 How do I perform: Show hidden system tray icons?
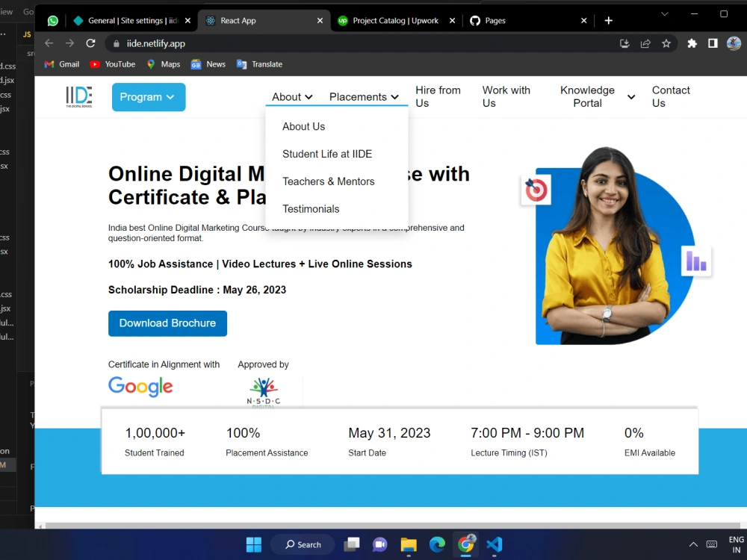pos(694,544)
